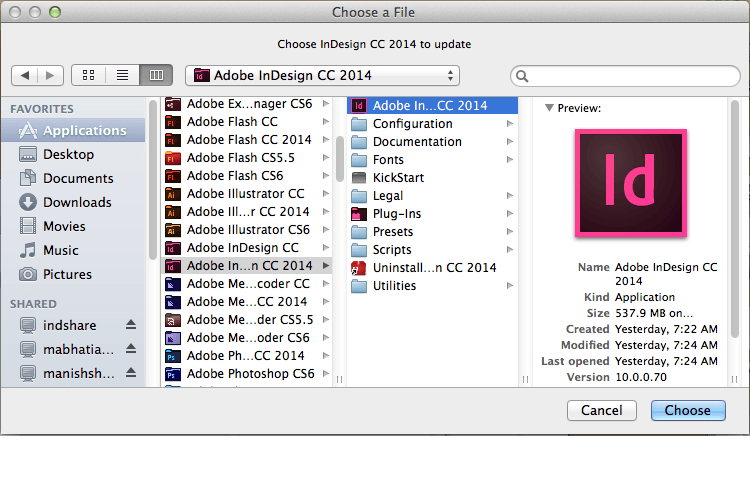Viewport: 750px width, 481px height.
Task: Expand the Presets folder arrow
Action: 510,231
